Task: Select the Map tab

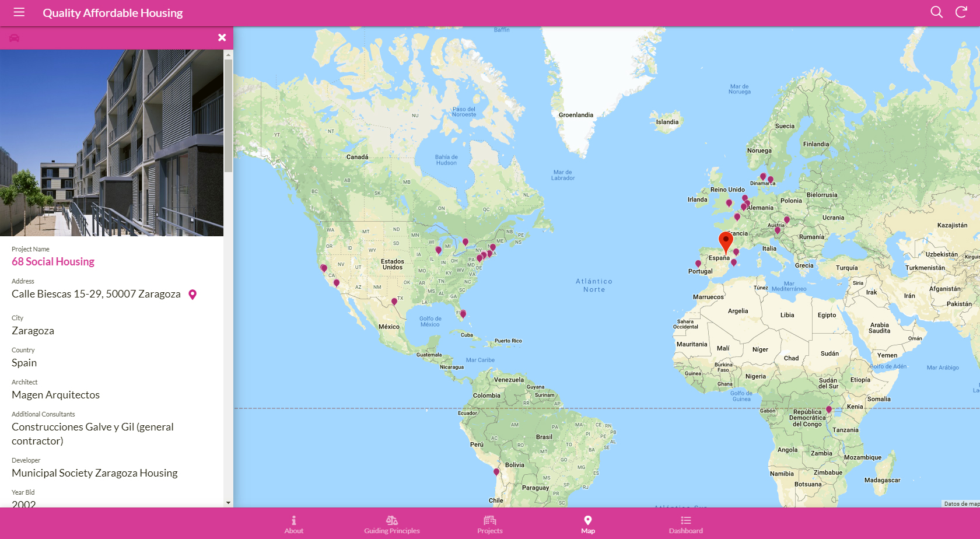Action: tap(588, 524)
